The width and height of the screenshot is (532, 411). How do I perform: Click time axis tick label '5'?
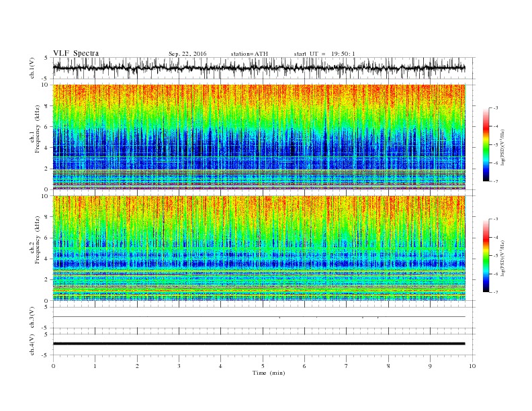tap(263, 366)
